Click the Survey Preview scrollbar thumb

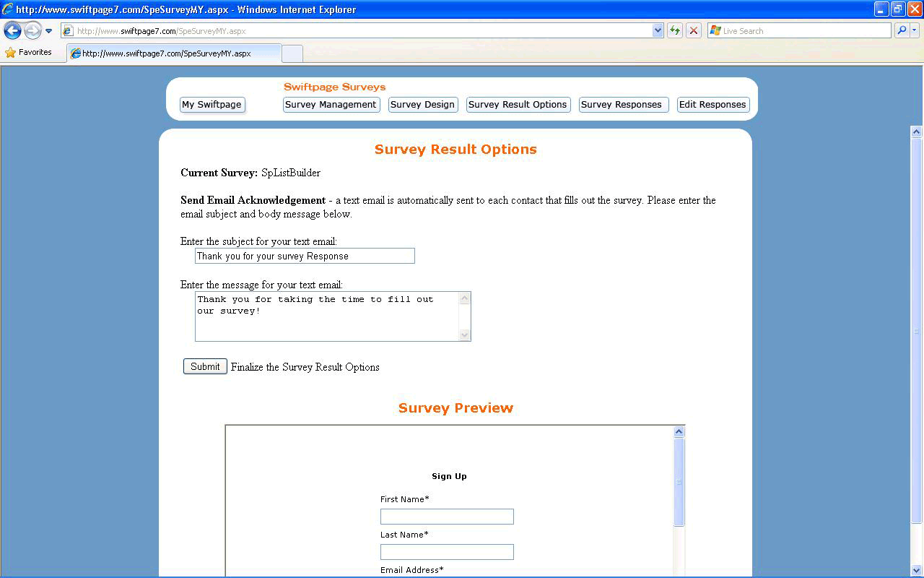point(679,482)
